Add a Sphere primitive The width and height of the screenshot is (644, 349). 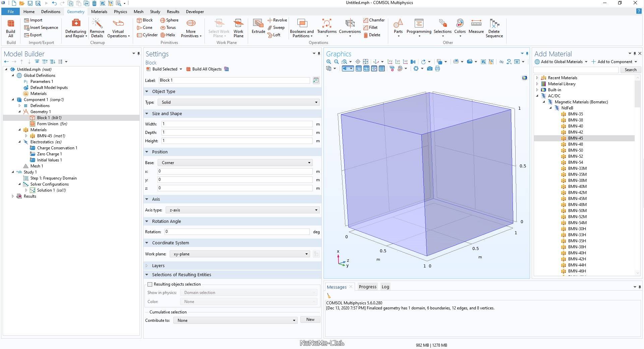(x=169, y=20)
